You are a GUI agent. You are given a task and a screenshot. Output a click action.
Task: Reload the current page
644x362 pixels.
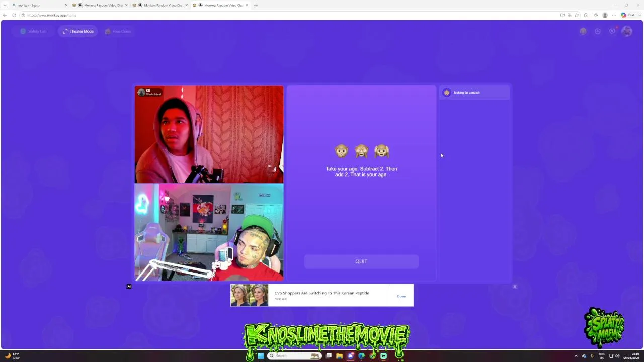[14, 15]
